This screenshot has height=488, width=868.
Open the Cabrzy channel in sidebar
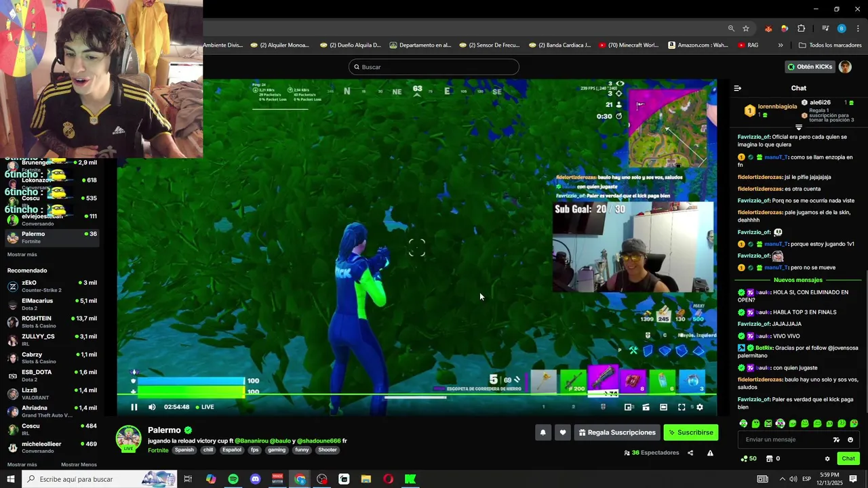[53, 358]
